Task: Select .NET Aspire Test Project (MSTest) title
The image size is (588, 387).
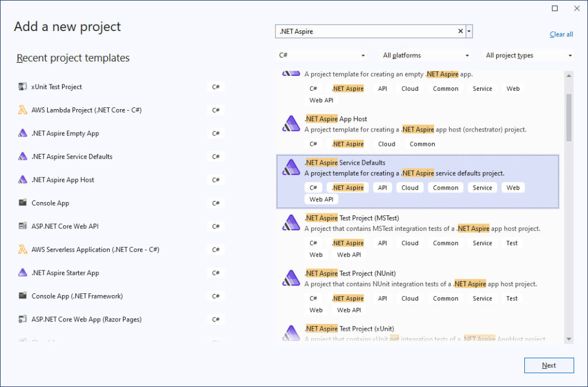Action: [352, 218]
